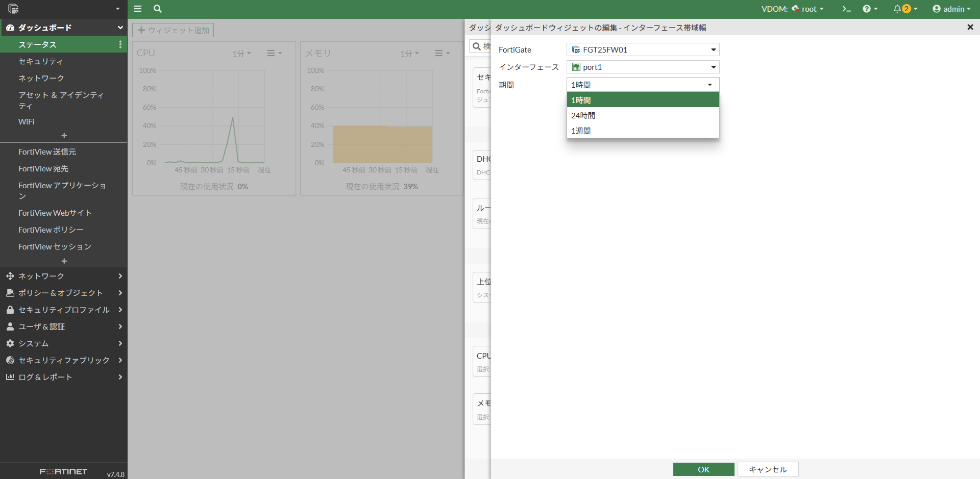
Task: Select the 1週間 option
Action: [643, 131]
